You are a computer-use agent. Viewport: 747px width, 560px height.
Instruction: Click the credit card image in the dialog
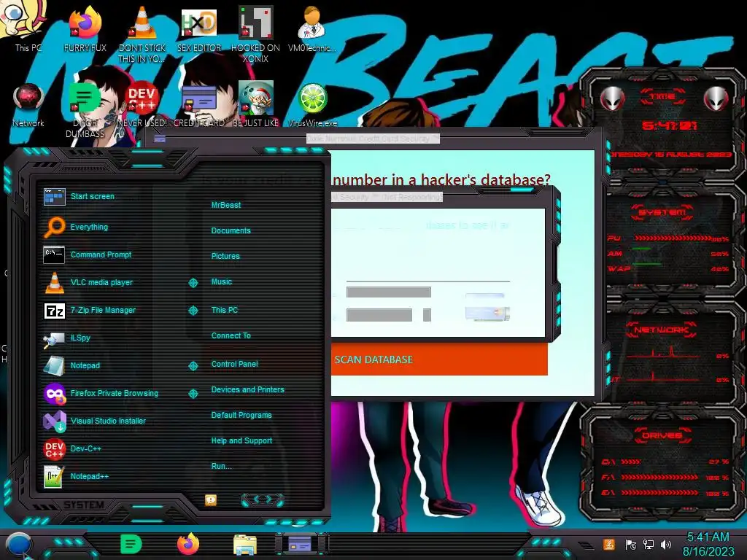[487, 313]
